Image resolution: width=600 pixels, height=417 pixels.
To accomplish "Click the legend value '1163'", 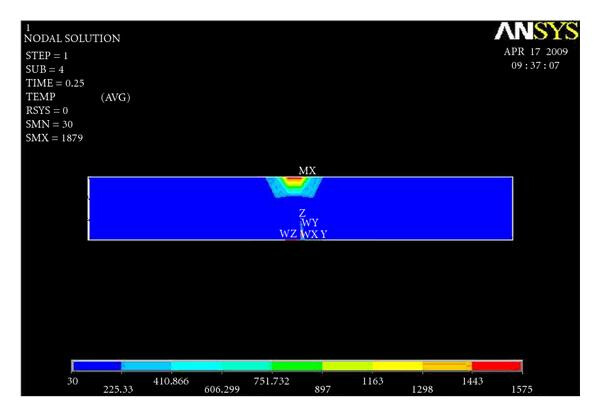I will 373,381.
